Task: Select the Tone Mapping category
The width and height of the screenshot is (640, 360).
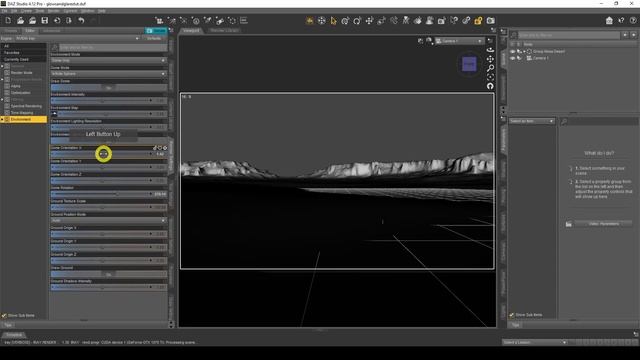Action: [x=22, y=113]
